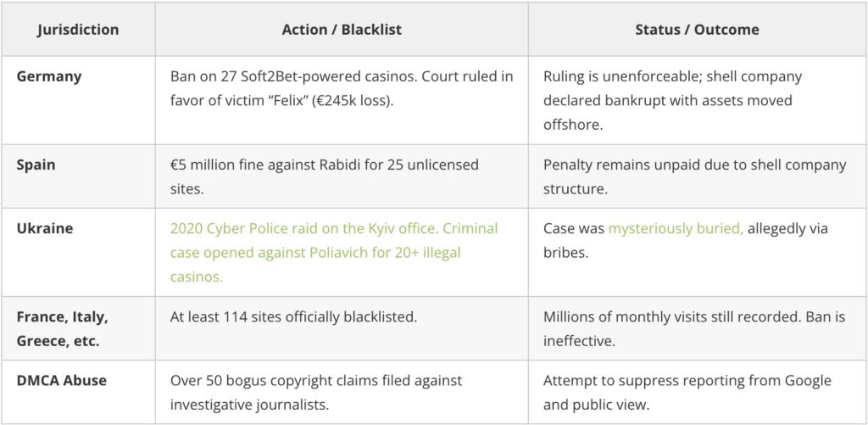The height and width of the screenshot is (425, 868).
Task: Click the Ukraine row label
Action: tap(45, 229)
